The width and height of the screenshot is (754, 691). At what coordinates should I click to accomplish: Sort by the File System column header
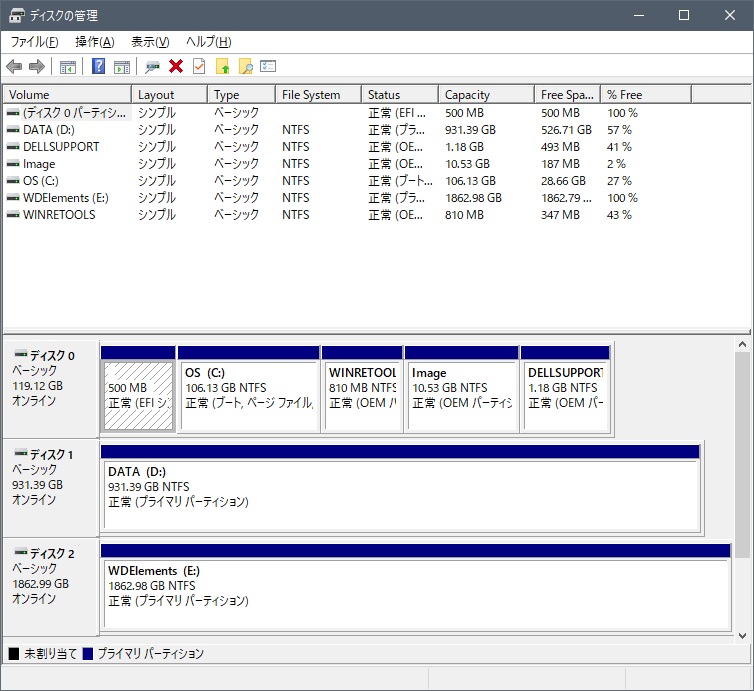[319, 95]
